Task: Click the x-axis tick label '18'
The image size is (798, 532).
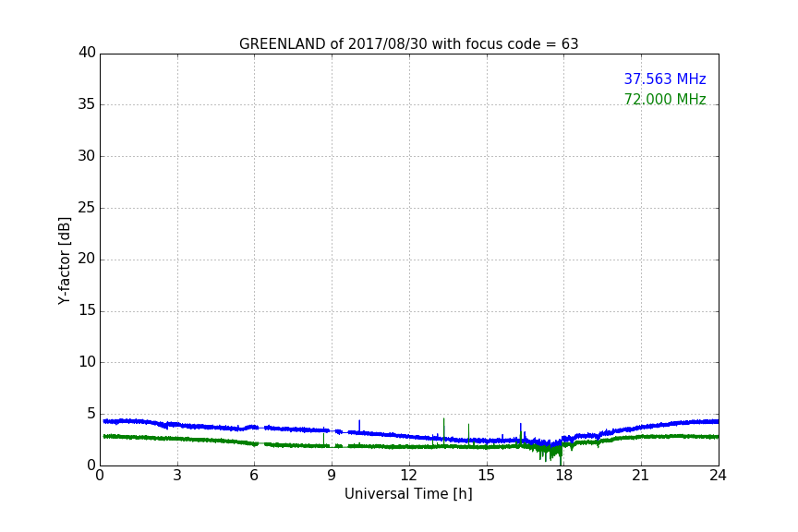Action: click(x=564, y=476)
